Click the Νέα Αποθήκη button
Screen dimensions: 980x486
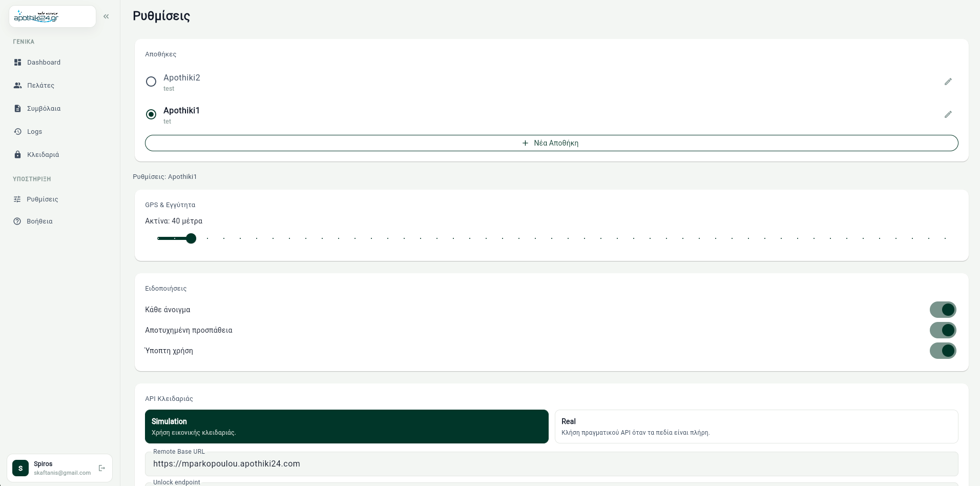pos(551,143)
